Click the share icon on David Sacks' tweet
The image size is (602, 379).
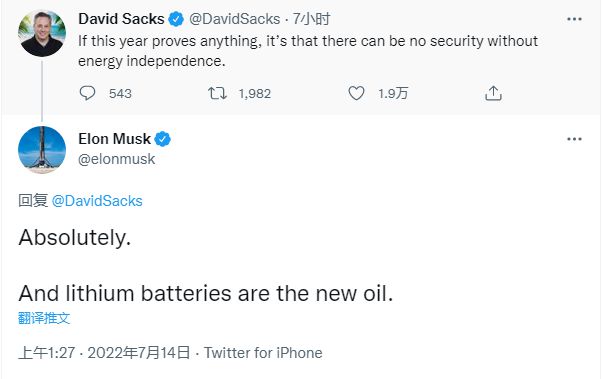click(493, 93)
